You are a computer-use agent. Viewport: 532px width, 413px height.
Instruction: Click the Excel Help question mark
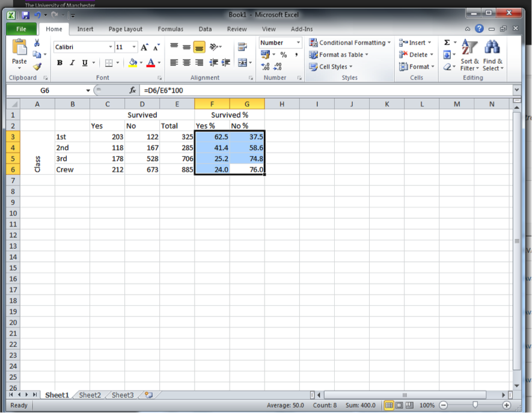tap(479, 29)
